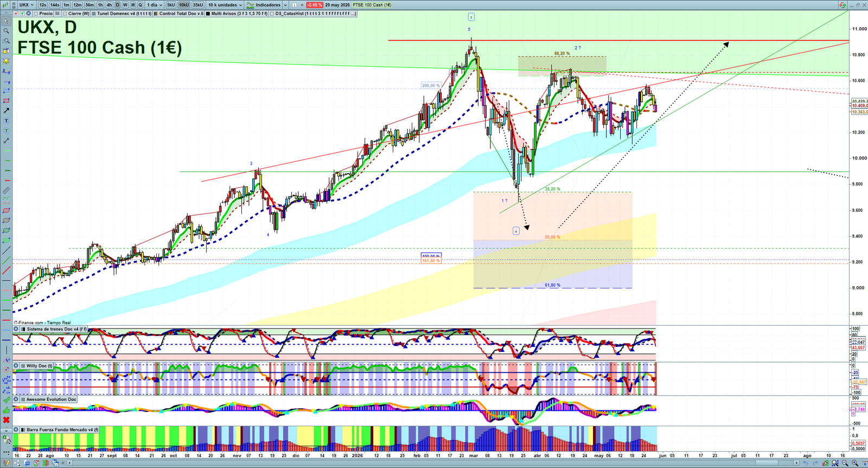The image size is (868, 468).
Task: Close the Barra Fuerza Fondo Mercado panel
Action: [16, 429]
